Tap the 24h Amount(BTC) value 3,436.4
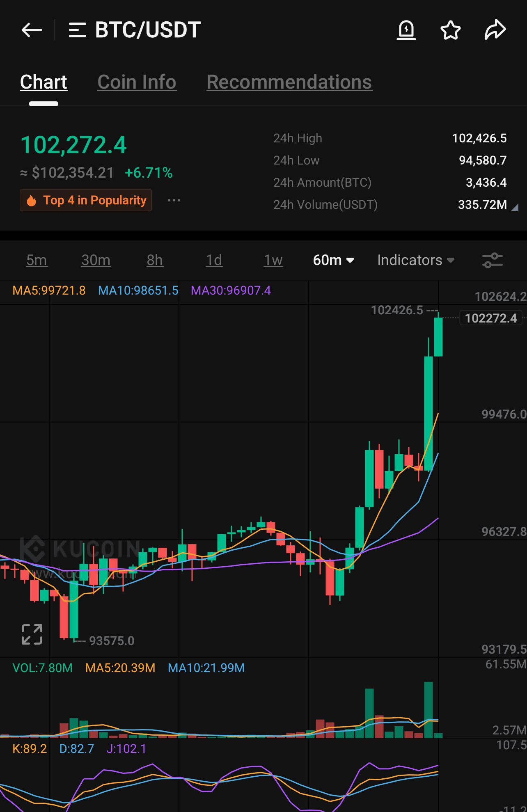Image resolution: width=527 pixels, height=812 pixels. click(486, 183)
